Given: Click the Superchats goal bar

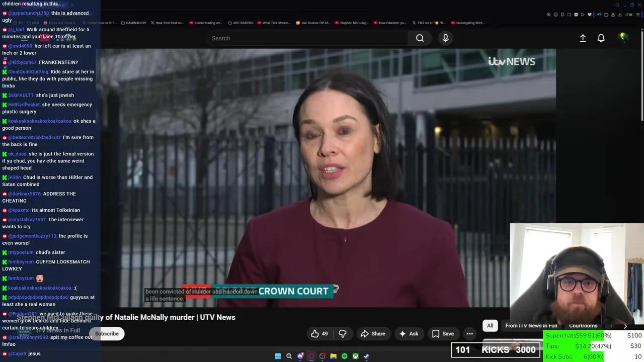Looking at the screenshot, I should [593, 335].
